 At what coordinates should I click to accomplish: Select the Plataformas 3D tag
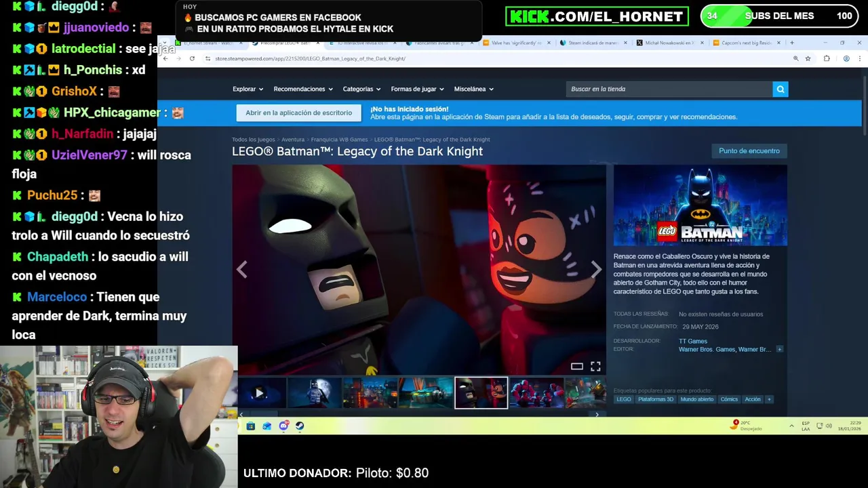tap(656, 399)
